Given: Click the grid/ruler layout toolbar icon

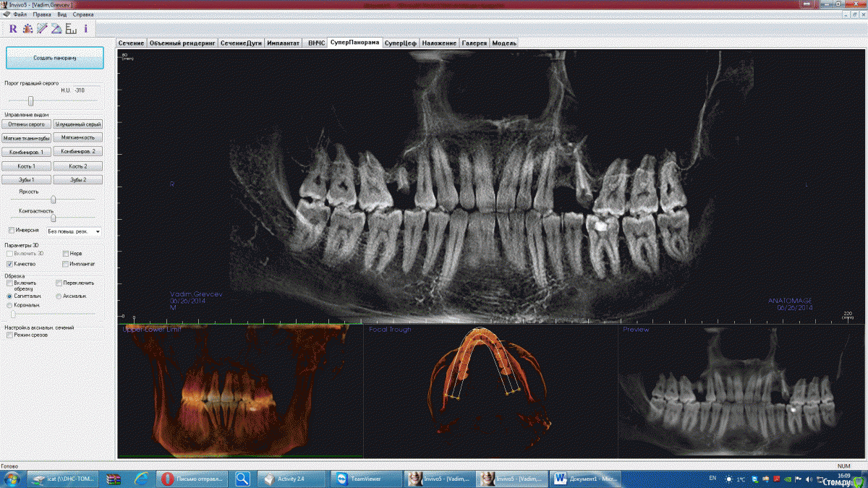Looking at the screenshot, I should tap(71, 29).
